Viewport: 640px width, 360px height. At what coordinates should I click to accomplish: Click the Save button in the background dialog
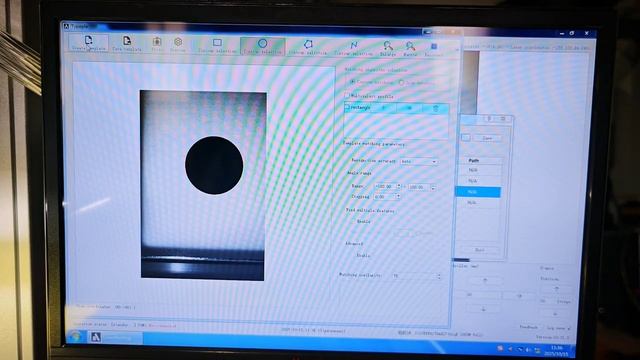coord(487,138)
